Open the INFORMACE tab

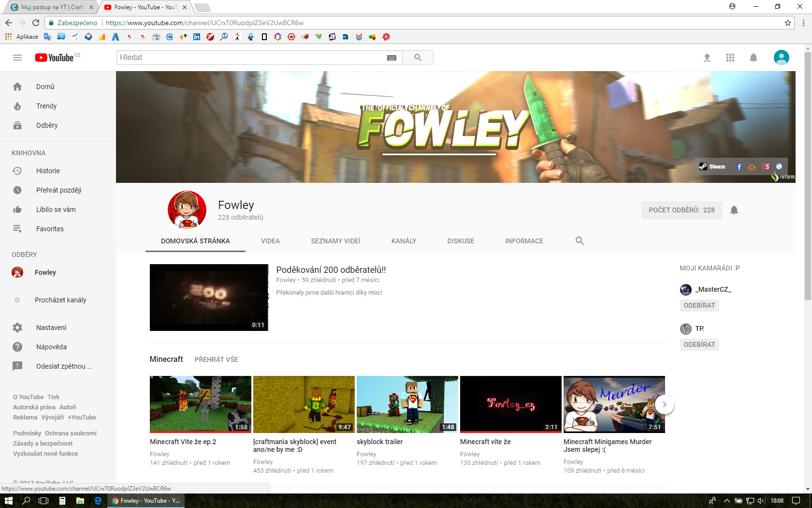point(524,241)
